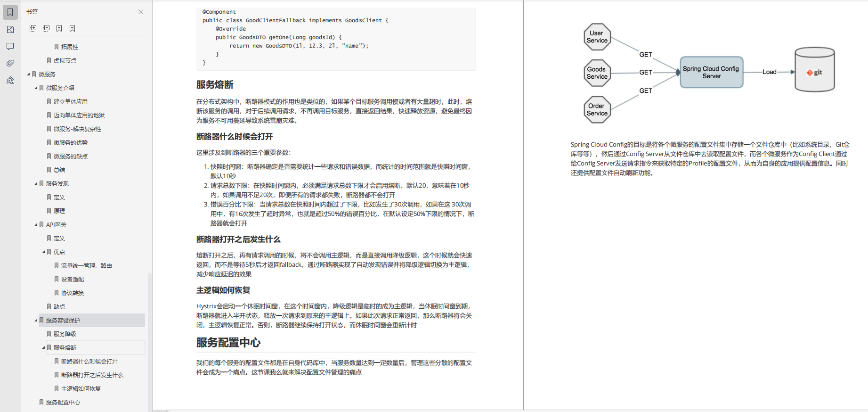This screenshot has height=412, width=868.
Task: Open the bookmarks sidebar panel icon
Action: [10, 12]
